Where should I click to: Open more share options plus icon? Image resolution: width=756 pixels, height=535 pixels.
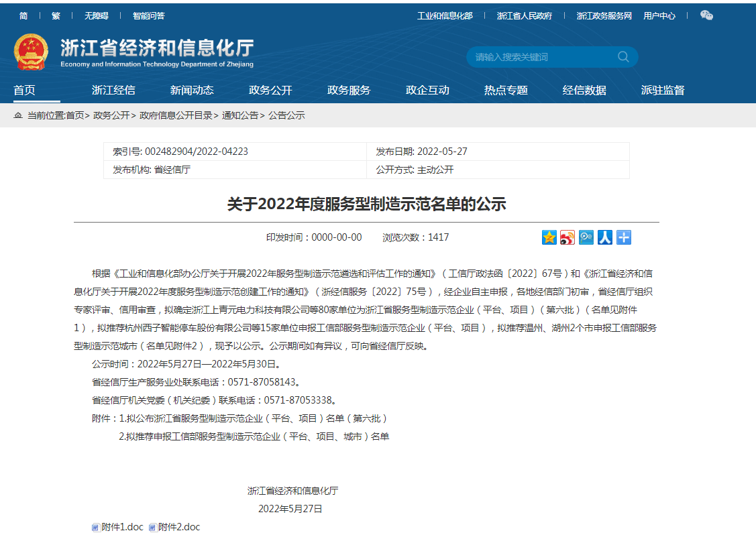click(623, 237)
